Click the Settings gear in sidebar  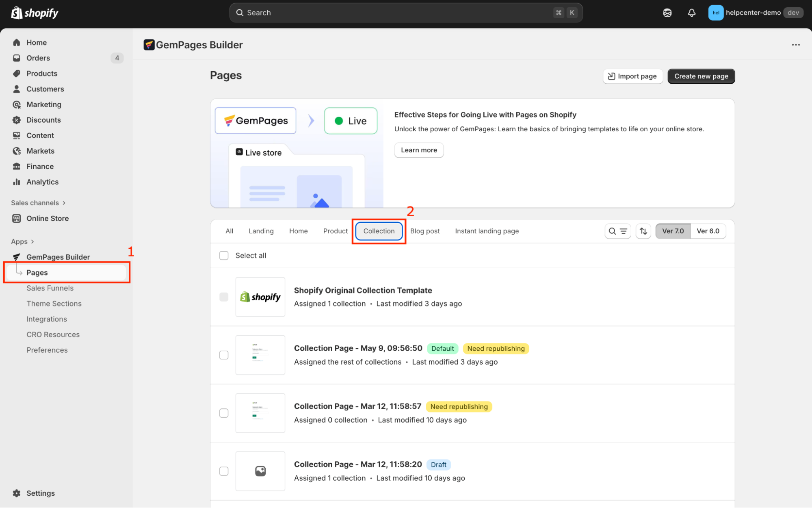click(x=17, y=493)
